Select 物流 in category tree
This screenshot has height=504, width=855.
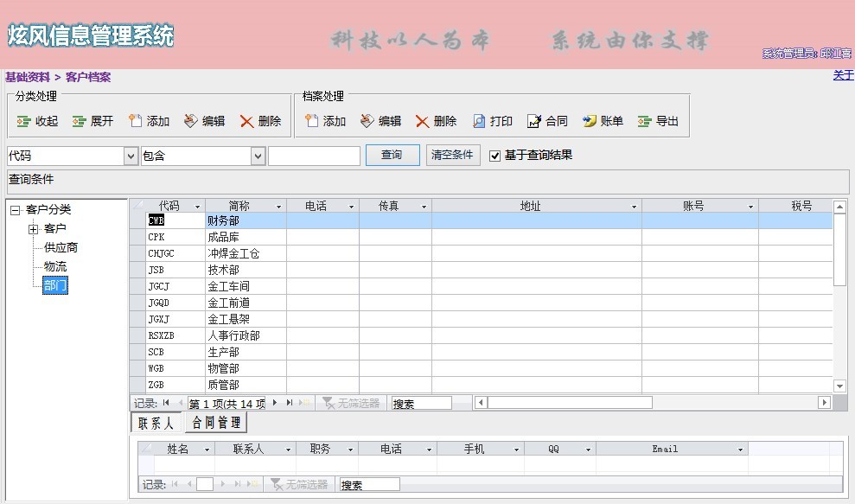(55, 267)
